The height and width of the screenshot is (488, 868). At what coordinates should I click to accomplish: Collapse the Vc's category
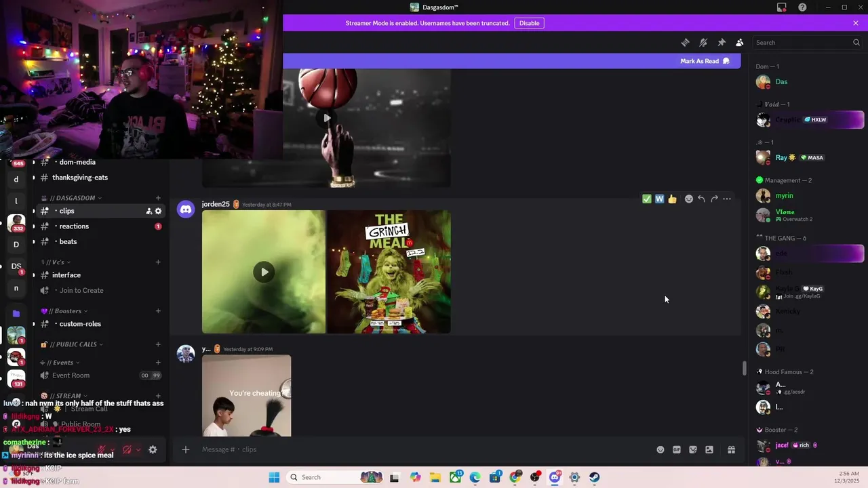tap(57, 262)
